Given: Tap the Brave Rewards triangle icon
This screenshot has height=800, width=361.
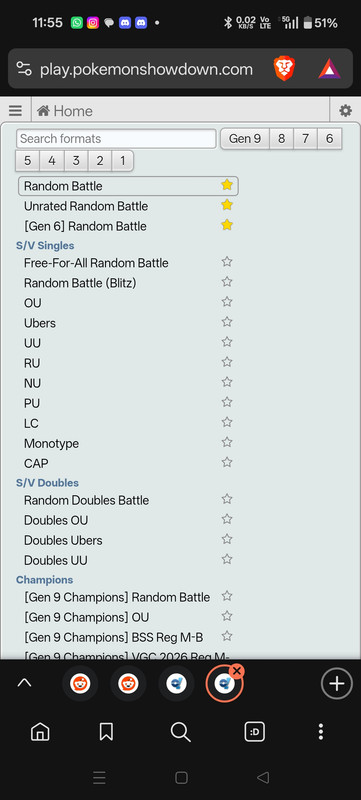Looking at the screenshot, I should pos(329,68).
